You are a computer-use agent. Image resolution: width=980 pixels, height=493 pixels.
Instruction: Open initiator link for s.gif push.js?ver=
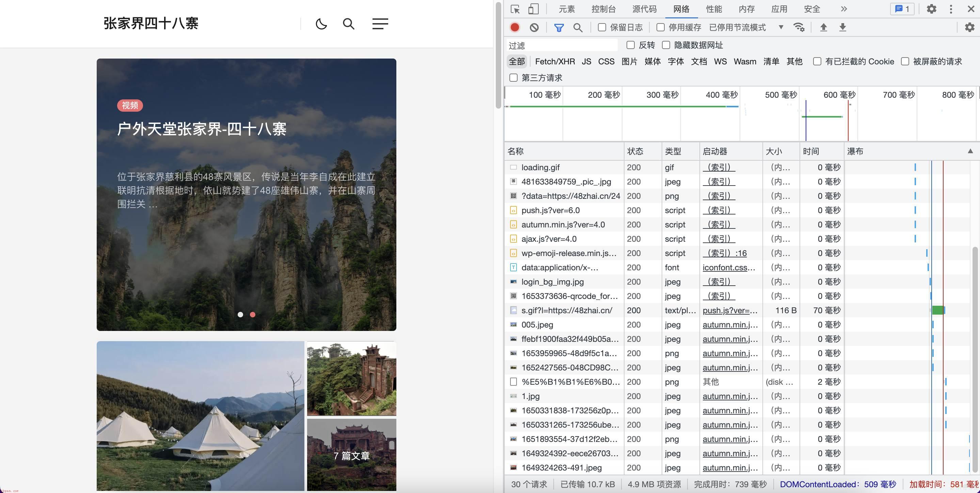click(730, 311)
